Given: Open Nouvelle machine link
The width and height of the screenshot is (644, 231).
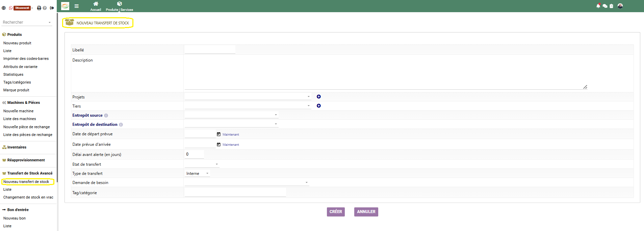Looking at the screenshot, I should (x=18, y=111).
